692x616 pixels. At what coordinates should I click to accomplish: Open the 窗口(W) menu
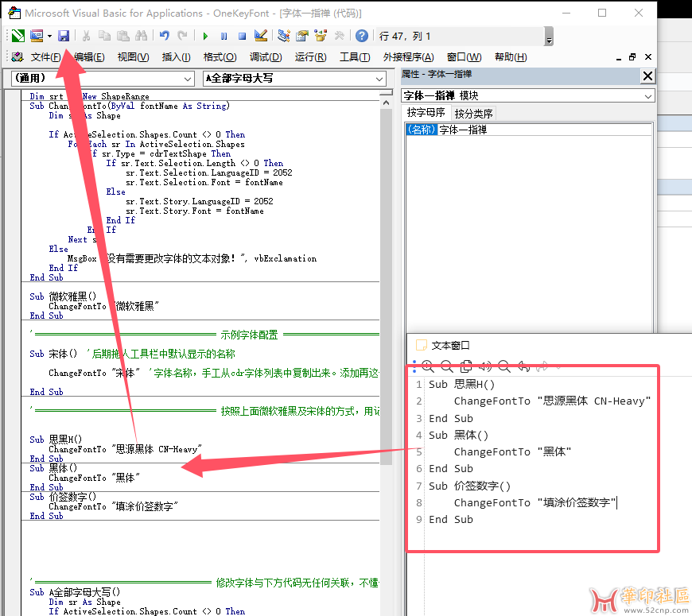(x=464, y=57)
